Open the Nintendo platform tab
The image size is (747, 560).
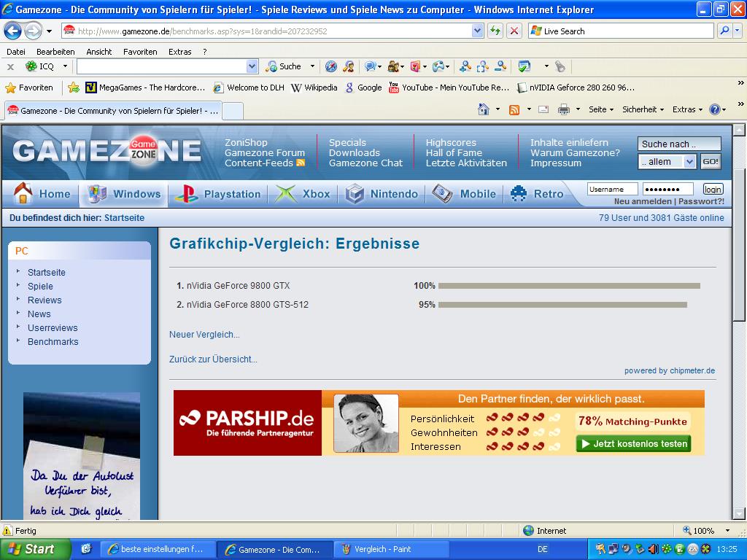[x=382, y=194]
